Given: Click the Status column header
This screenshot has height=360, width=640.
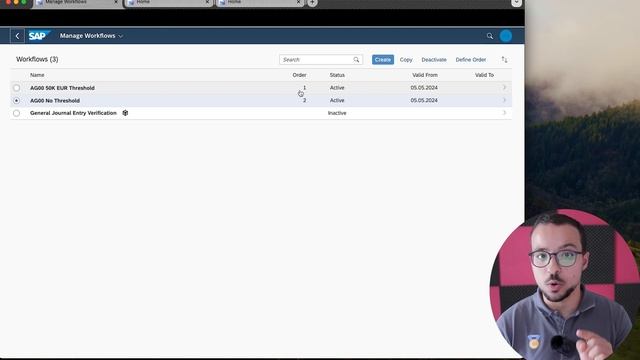Looking at the screenshot, I should point(337,75).
